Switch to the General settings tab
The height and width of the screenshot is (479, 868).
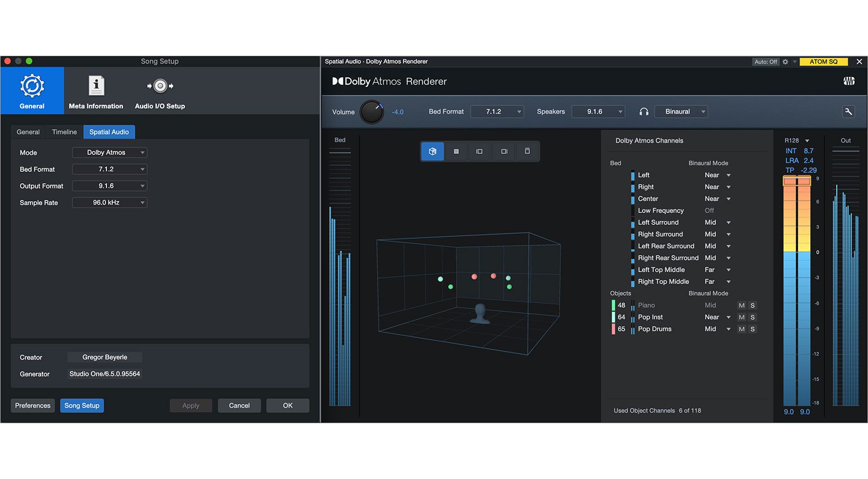click(x=28, y=131)
